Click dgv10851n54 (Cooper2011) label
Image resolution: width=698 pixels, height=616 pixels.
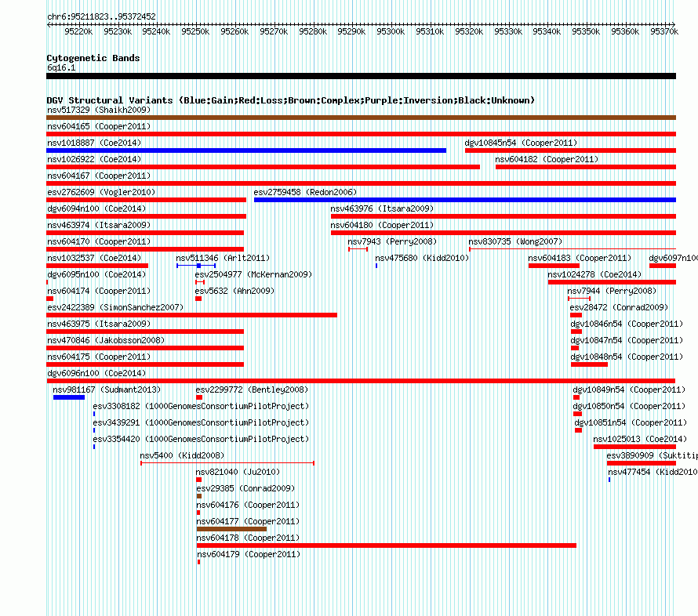(x=631, y=422)
